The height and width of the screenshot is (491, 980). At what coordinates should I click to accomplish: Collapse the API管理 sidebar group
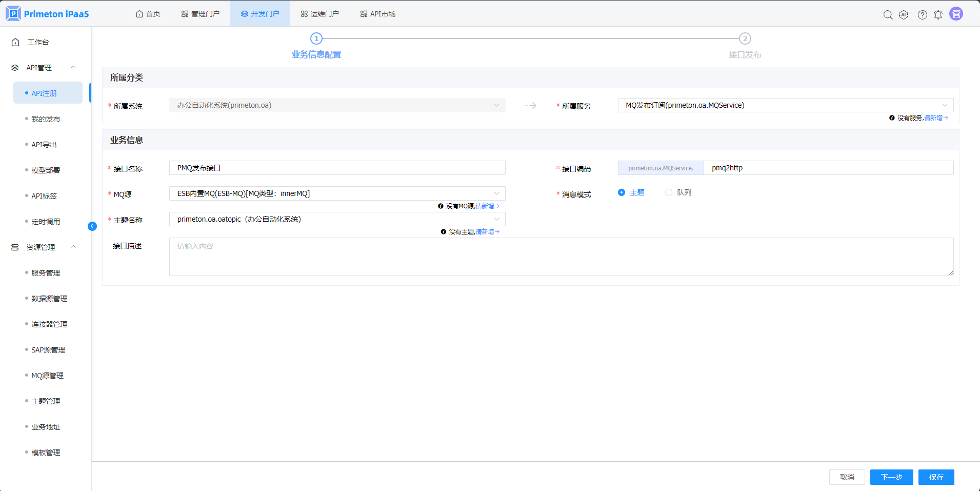point(73,67)
